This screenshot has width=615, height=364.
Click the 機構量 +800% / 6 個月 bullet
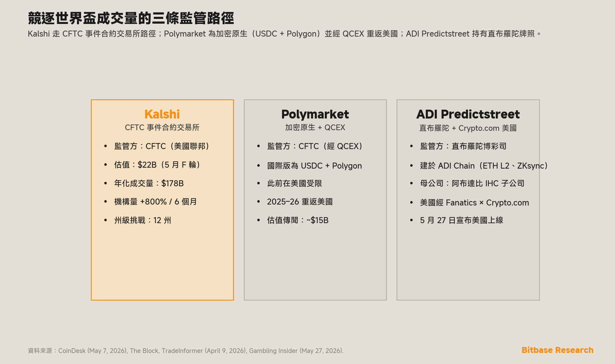click(x=155, y=202)
